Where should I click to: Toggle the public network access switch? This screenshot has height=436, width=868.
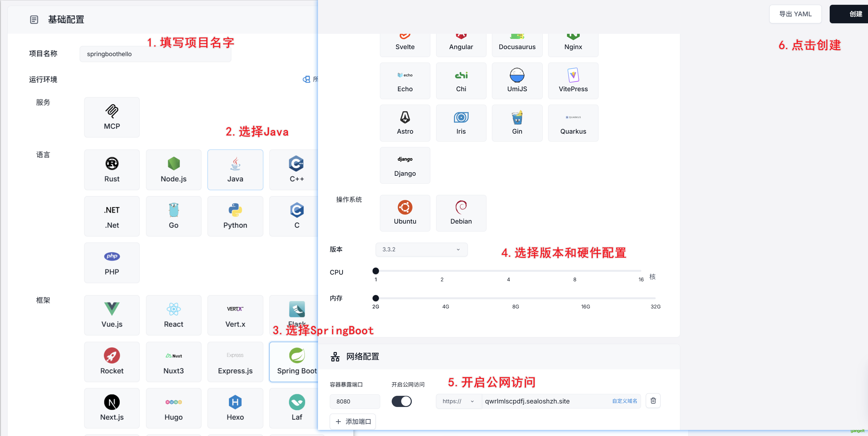(x=401, y=401)
